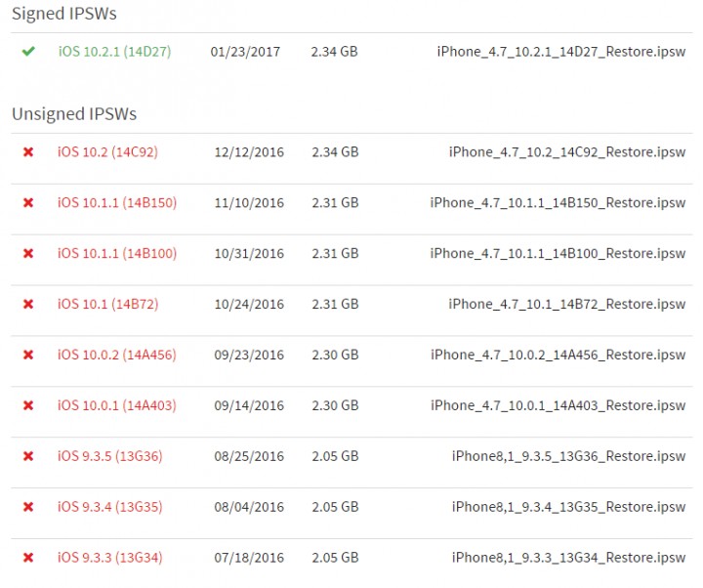Click the red X beside iOS 9.3.4 (13G35)
The width and height of the screenshot is (703, 588).
click(28, 507)
